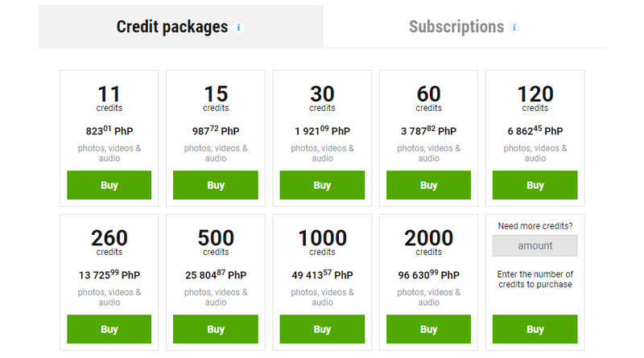Image resolution: width=644 pixels, height=358 pixels.
Task: Click the 2000 credits heading
Action: coord(428,238)
